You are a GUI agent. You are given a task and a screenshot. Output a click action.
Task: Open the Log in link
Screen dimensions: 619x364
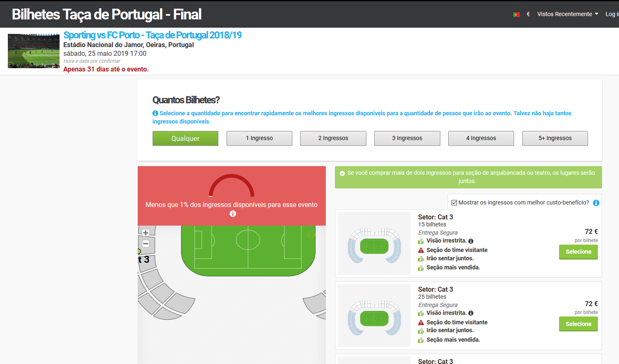[x=612, y=14]
